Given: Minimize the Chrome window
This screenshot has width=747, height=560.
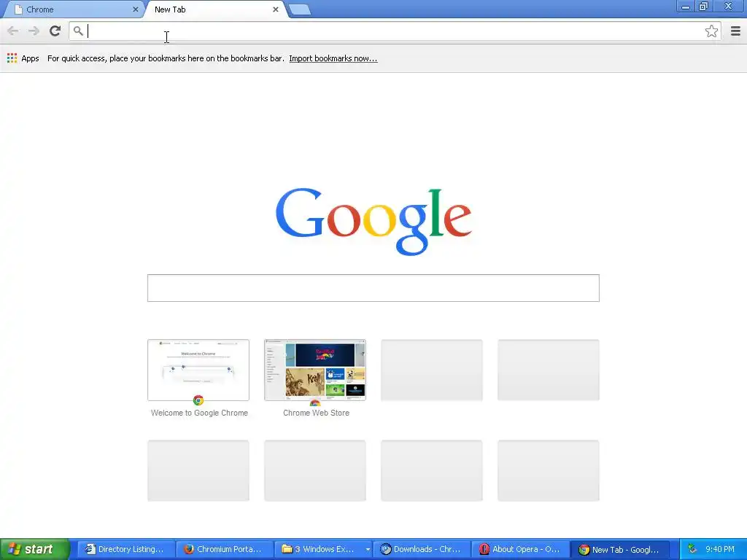Looking at the screenshot, I should pos(686,6).
